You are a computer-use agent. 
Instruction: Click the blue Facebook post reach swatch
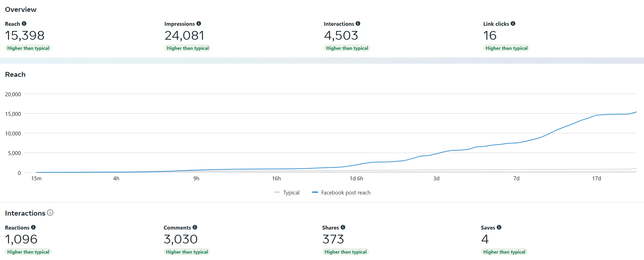click(315, 192)
